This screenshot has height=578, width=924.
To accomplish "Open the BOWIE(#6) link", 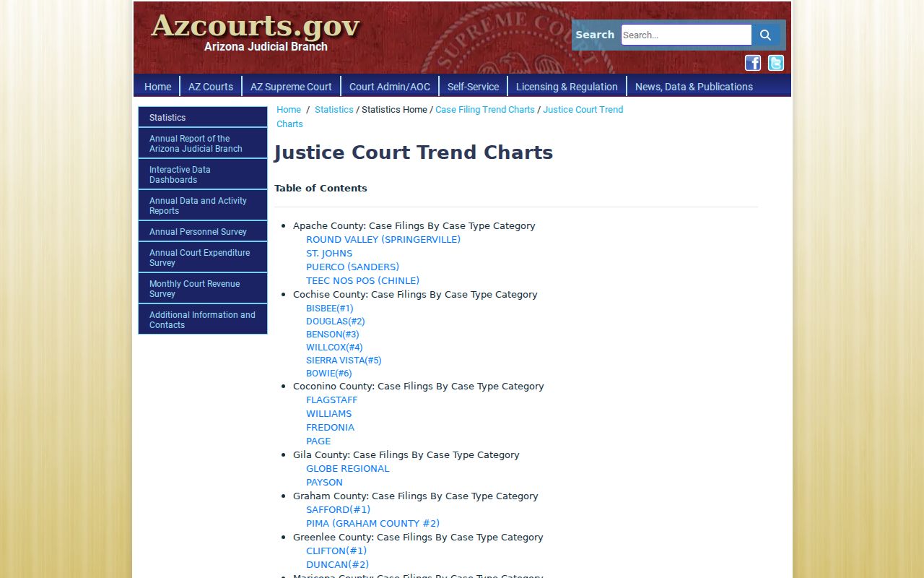I will pyautogui.click(x=329, y=373).
